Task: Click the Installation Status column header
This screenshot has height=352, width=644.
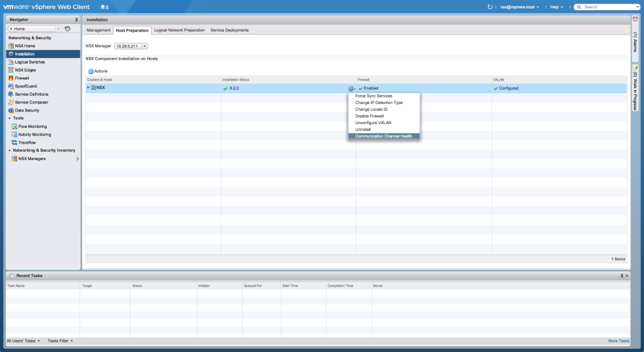Action: [288, 80]
